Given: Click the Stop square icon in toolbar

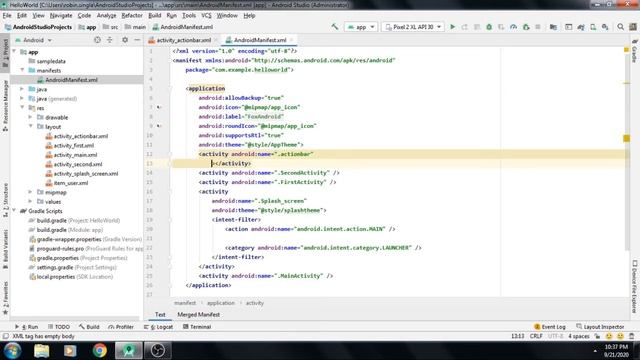Looking at the screenshot, I should pos(538,27).
